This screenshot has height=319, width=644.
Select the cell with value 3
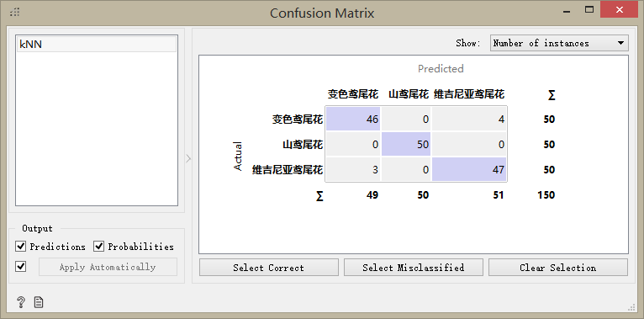(353, 169)
